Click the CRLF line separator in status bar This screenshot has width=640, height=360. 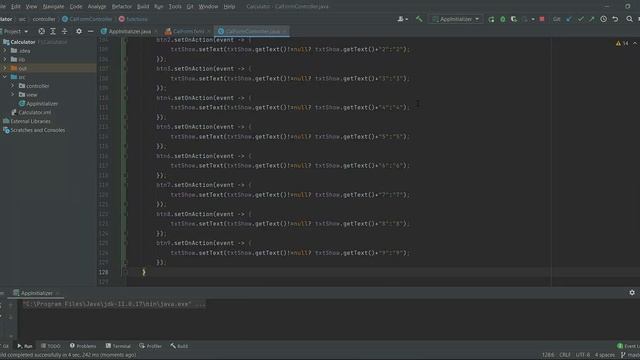[565, 355]
